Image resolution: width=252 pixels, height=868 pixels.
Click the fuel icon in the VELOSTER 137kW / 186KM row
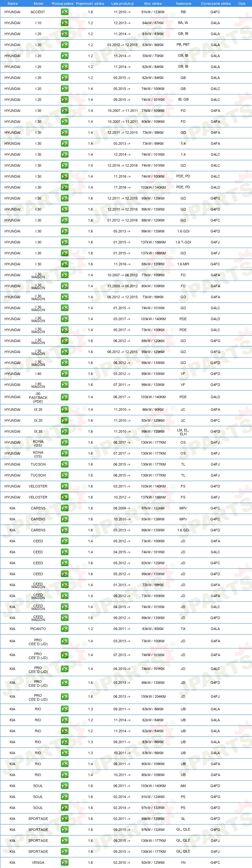click(x=64, y=497)
